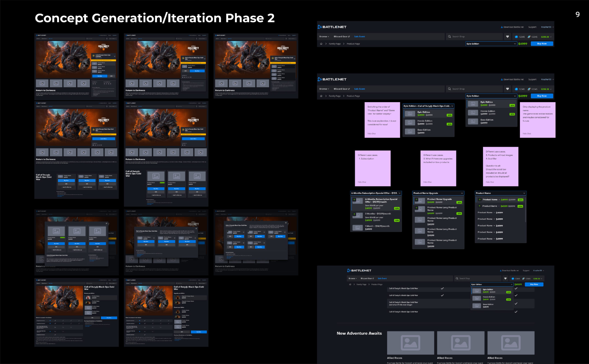Select '3 Months - $13.99/month' subscription option
The image size is (589, 364).
click(x=376, y=217)
